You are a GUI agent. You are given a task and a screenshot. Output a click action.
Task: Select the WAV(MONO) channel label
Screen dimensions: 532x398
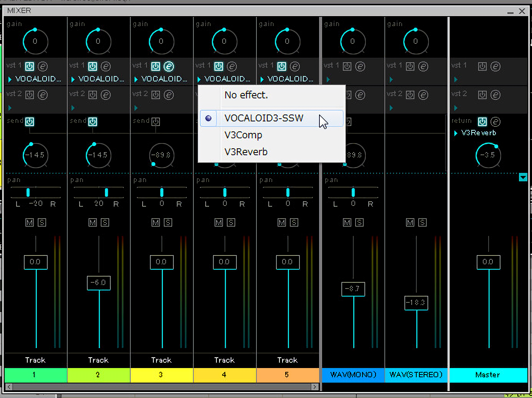click(353, 375)
